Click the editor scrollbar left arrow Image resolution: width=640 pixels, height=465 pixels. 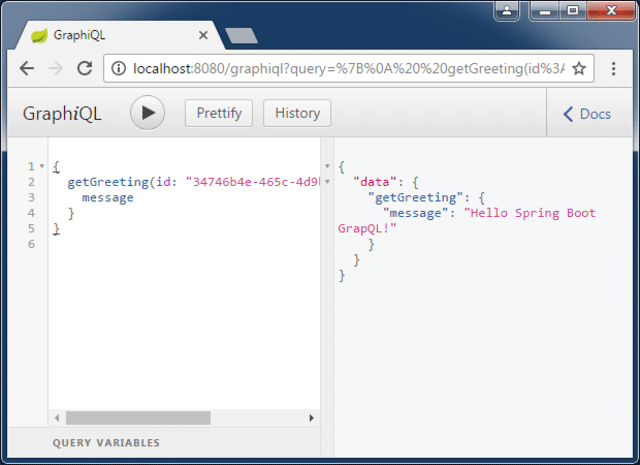[57, 418]
